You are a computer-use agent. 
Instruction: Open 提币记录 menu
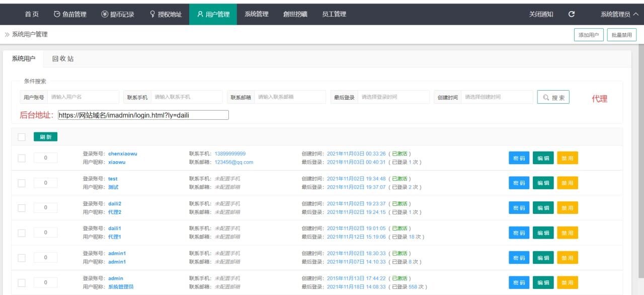[118, 14]
